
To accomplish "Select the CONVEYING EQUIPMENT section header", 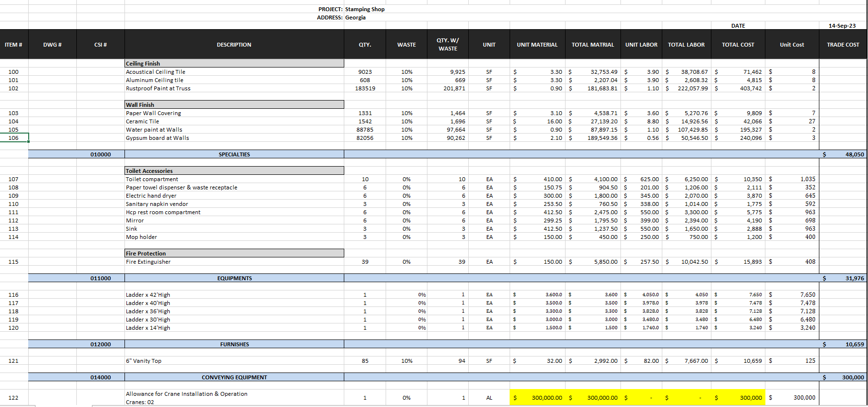I will point(234,377).
